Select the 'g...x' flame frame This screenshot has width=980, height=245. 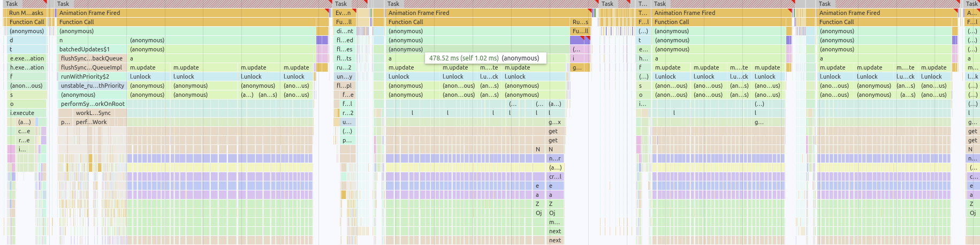[x=555, y=122]
